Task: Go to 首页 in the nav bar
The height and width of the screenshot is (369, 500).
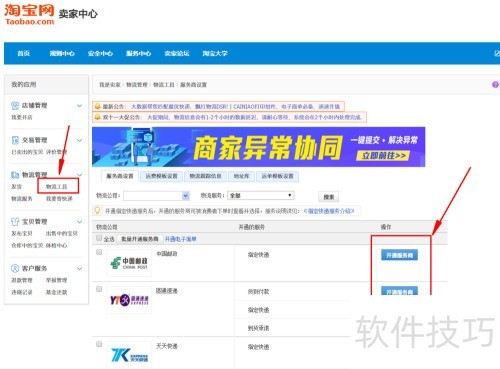Action: [23, 53]
